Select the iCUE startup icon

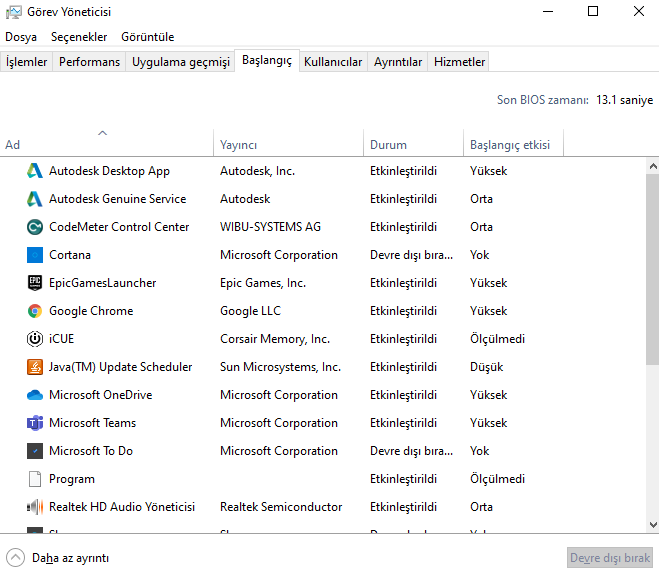click(35, 339)
